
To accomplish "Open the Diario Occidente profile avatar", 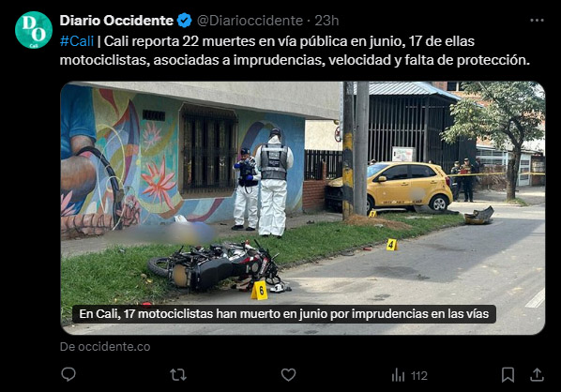I will 34,30.
